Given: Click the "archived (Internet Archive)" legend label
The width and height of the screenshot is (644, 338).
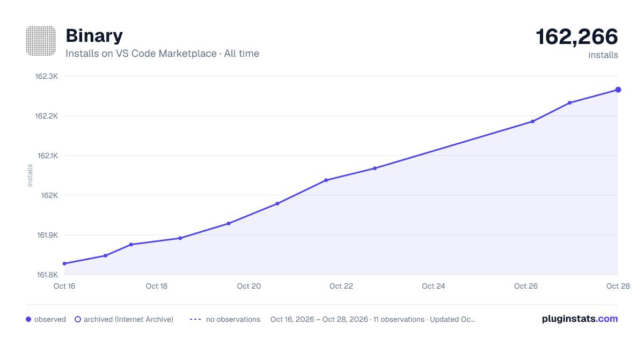Looking at the screenshot, I should [128, 319].
